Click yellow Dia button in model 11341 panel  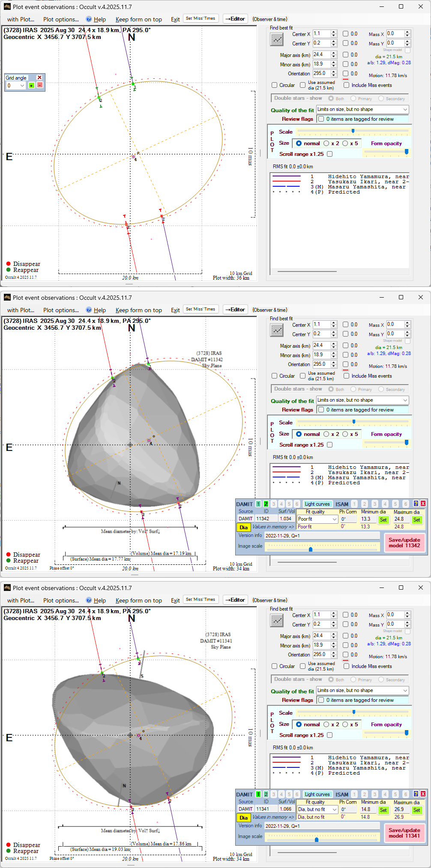coord(243,818)
